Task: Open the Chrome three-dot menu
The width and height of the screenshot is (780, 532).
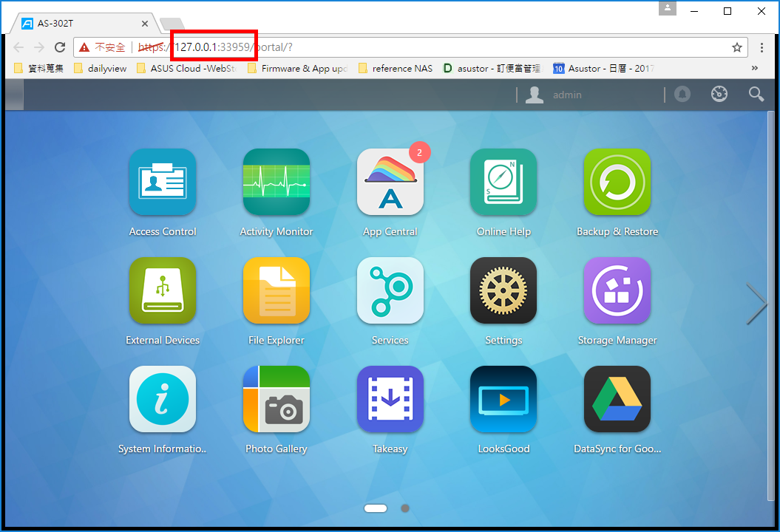Action: tap(762, 47)
